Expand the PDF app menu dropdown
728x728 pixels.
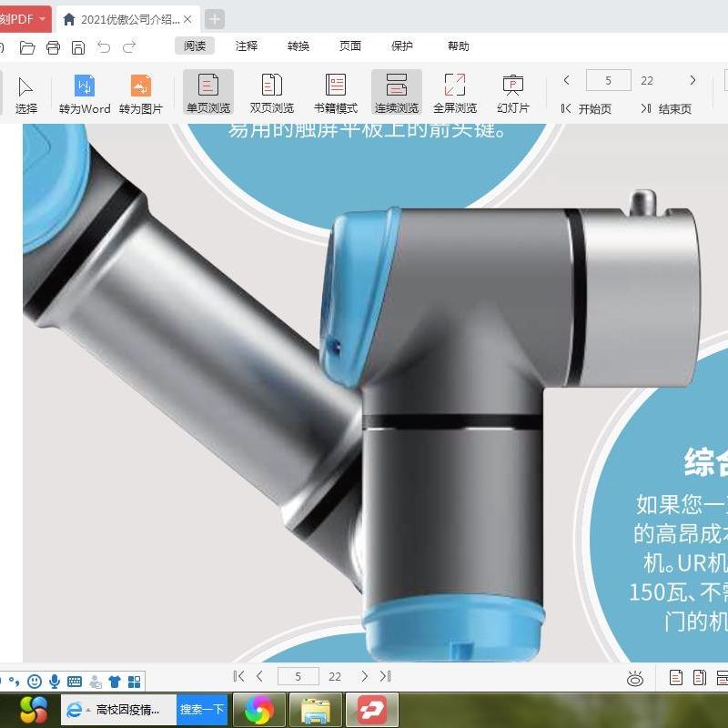point(42,19)
